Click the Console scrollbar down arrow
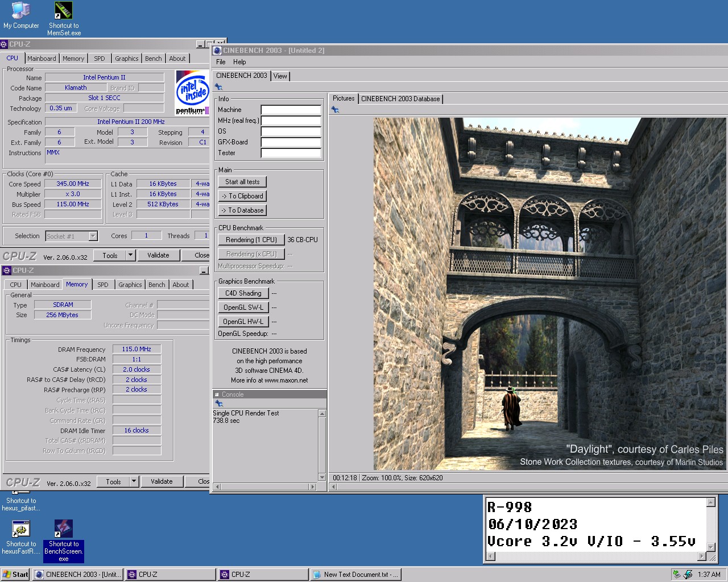 tap(322, 477)
